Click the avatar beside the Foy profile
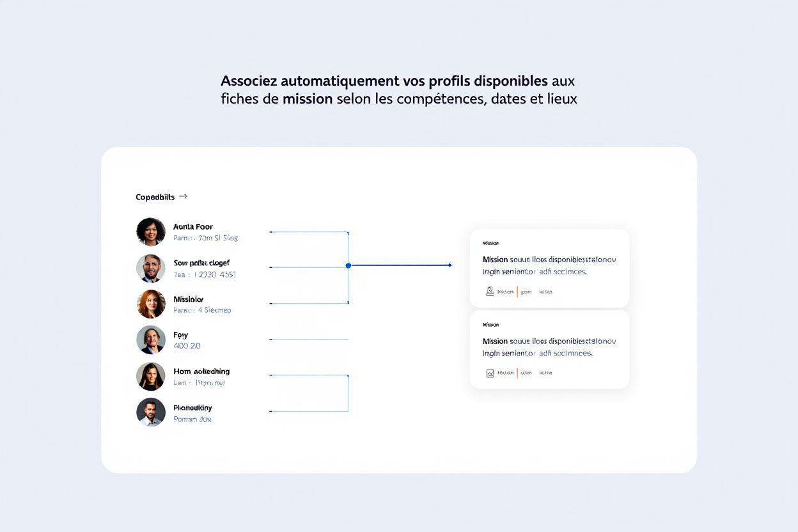The width and height of the screenshot is (798, 532). pyautogui.click(x=151, y=340)
